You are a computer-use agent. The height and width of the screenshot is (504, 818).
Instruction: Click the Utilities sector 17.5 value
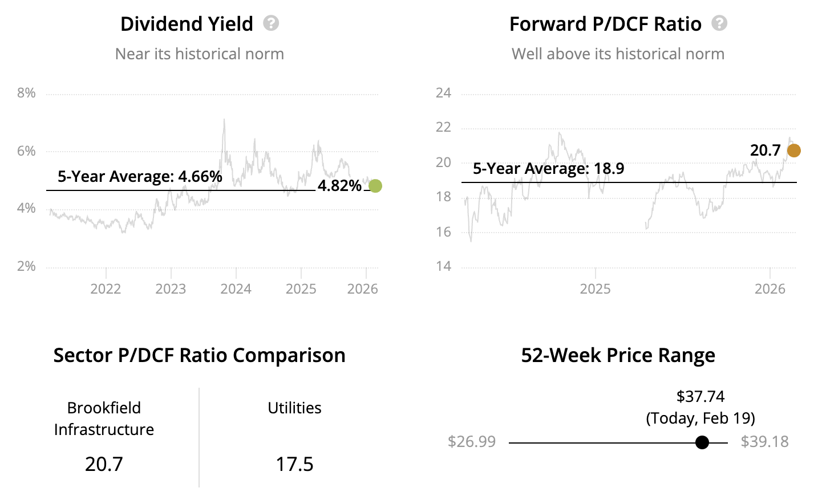294,464
